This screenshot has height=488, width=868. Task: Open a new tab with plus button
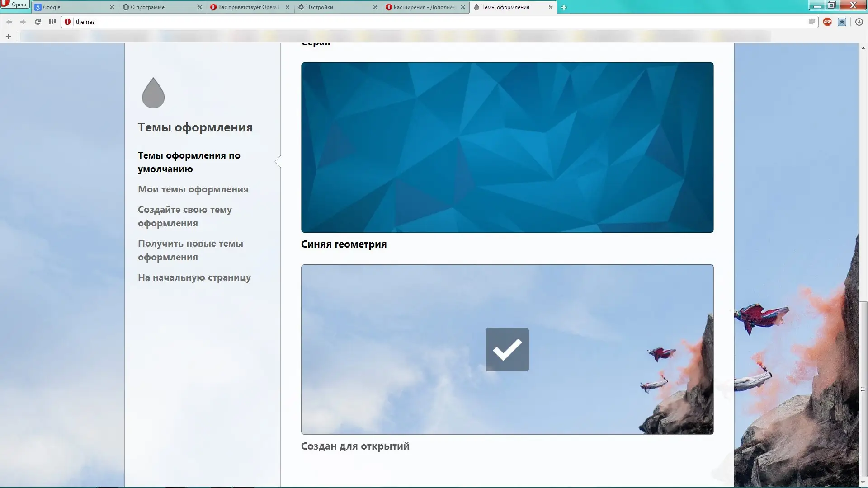coord(564,7)
